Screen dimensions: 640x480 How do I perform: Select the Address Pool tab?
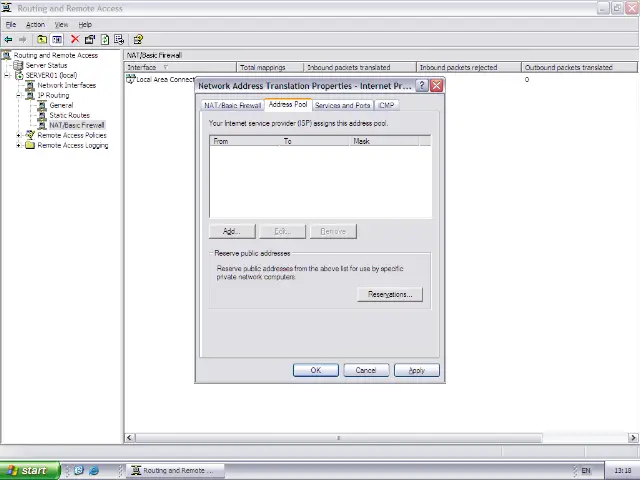tap(288, 104)
